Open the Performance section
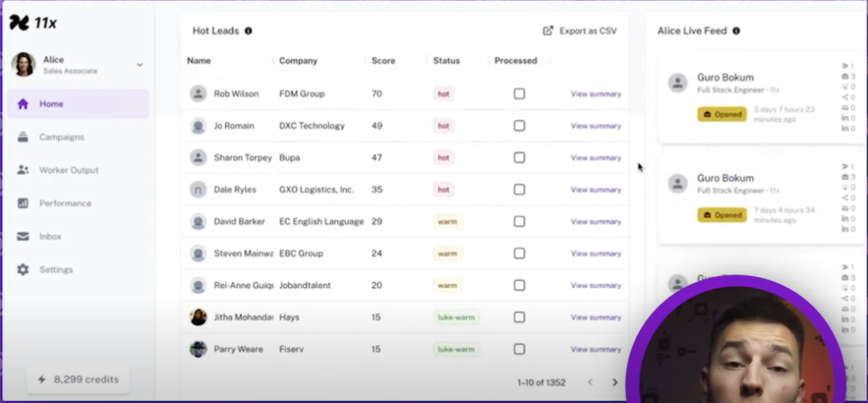The width and height of the screenshot is (868, 403). click(x=65, y=204)
